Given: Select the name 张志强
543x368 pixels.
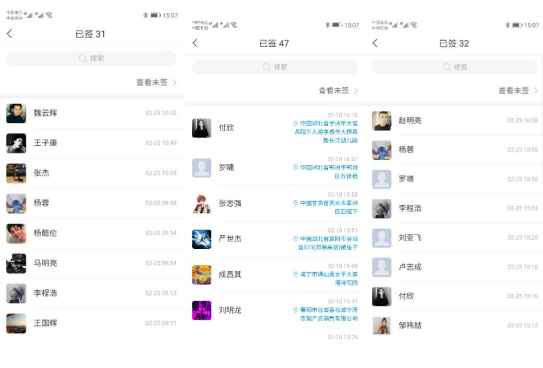Looking at the screenshot, I should click(x=230, y=203).
